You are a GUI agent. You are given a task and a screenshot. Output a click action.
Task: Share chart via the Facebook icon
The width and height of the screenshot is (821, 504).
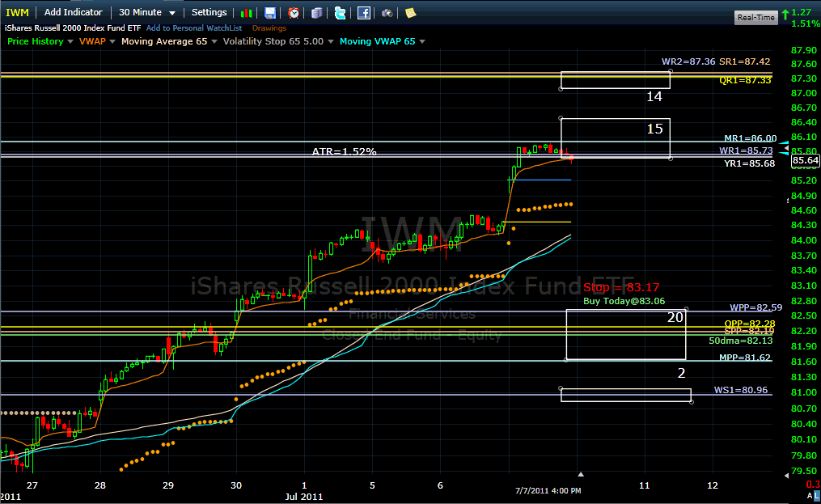364,13
